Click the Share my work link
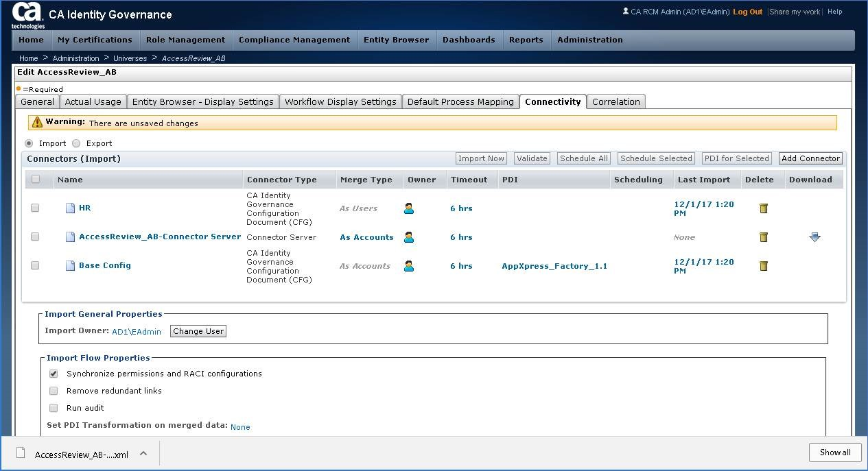 (x=795, y=12)
